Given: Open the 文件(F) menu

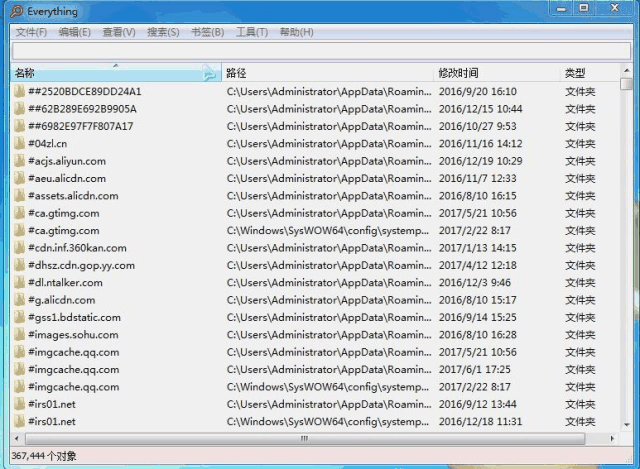Looking at the screenshot, I should pyautogui.click(x=31, y=32).
